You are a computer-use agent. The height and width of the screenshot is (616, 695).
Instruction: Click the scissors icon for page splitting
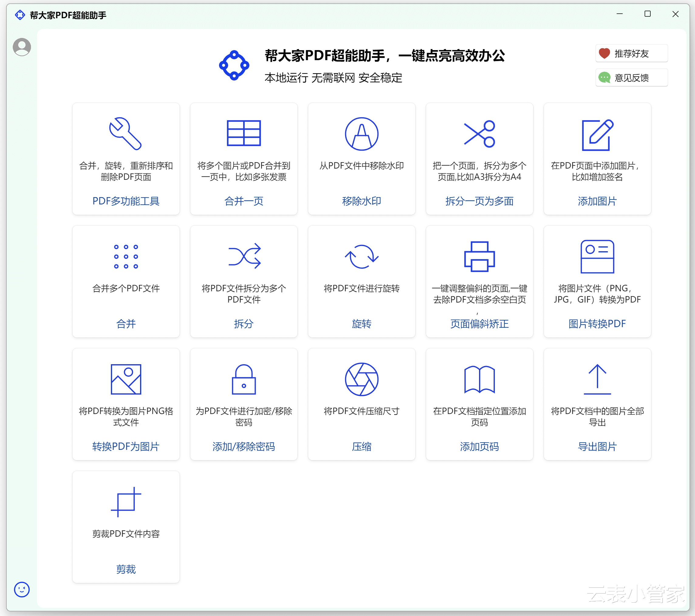tap(479, 134)
